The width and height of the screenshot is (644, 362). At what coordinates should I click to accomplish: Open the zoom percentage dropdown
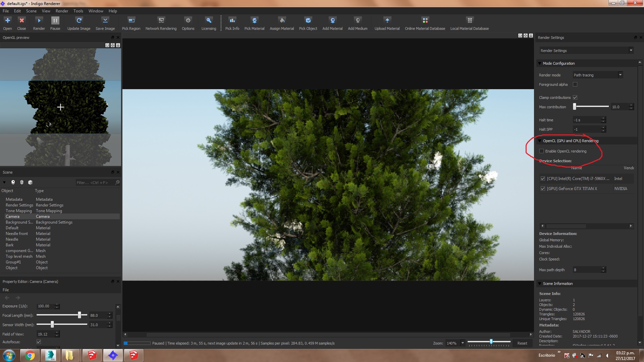(463, 343)
